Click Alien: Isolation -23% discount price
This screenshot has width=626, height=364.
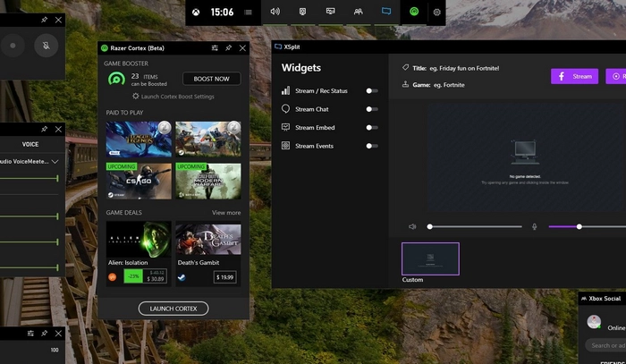click(x=145, y=275)
